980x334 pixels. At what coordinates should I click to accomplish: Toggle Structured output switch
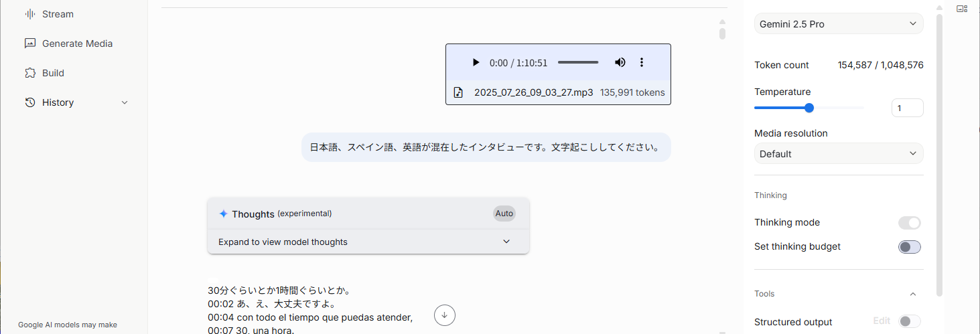tap(909, 322)
